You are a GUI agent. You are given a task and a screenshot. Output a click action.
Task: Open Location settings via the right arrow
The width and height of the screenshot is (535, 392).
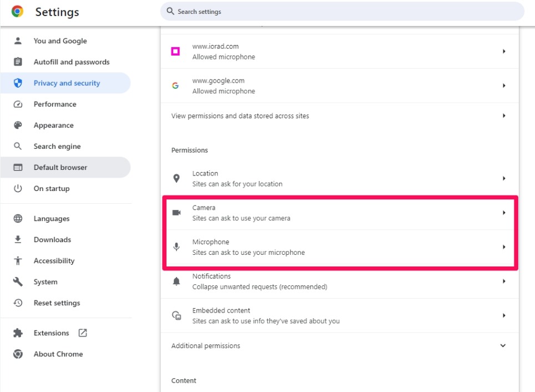(x=504, y=178)
